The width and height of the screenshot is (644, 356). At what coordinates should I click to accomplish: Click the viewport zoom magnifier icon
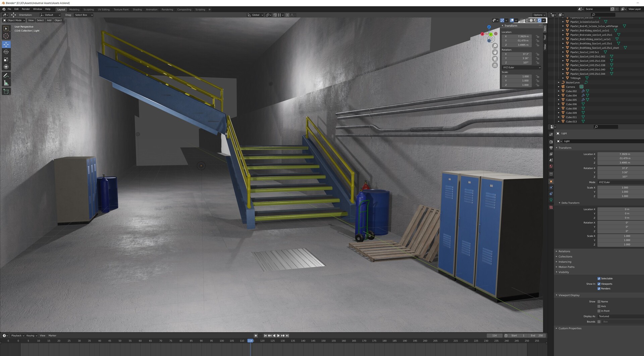(495, 46)
